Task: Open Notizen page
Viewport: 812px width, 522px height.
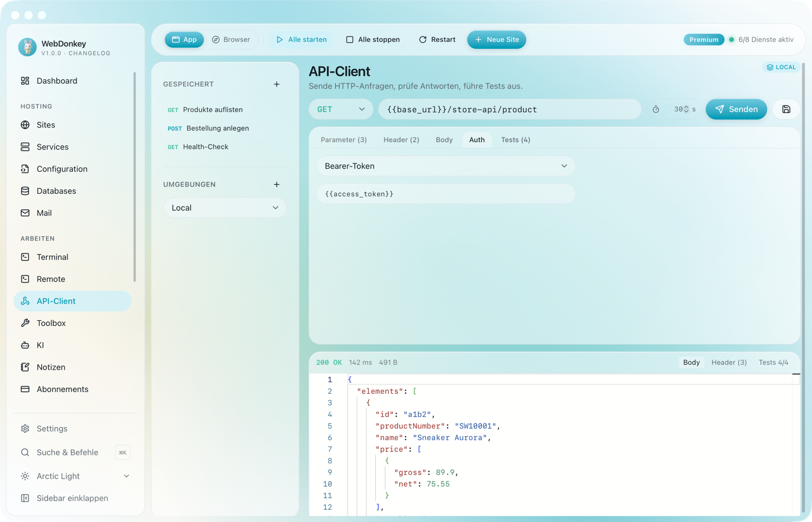Action: pyautogui.click(x=72, y=367)
